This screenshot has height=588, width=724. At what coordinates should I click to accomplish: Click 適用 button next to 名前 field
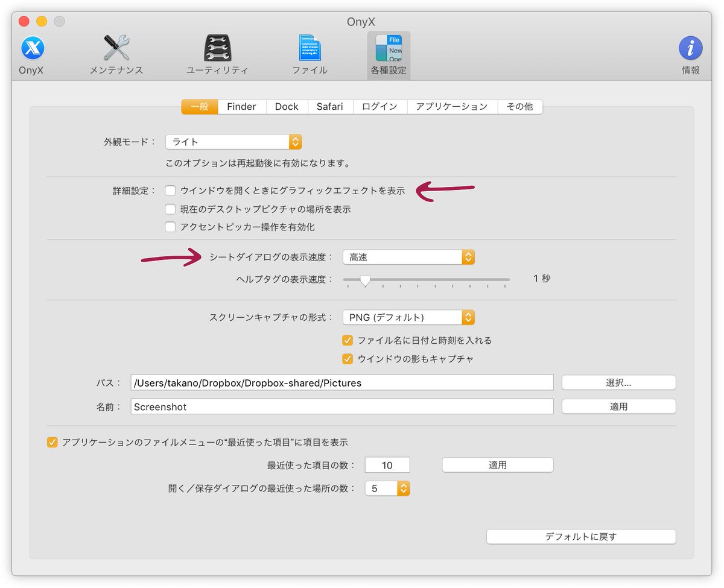point(618,406)
